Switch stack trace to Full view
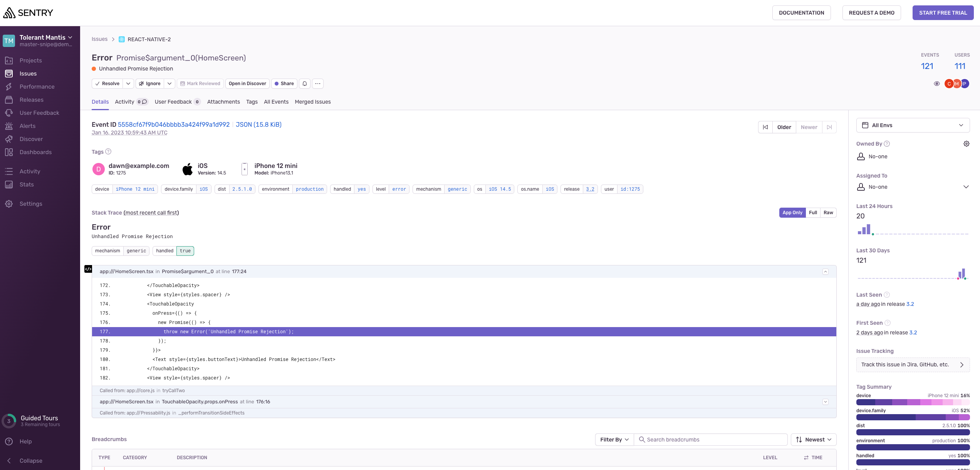Screen dimensions: 980x470 [x=813, y=213]
